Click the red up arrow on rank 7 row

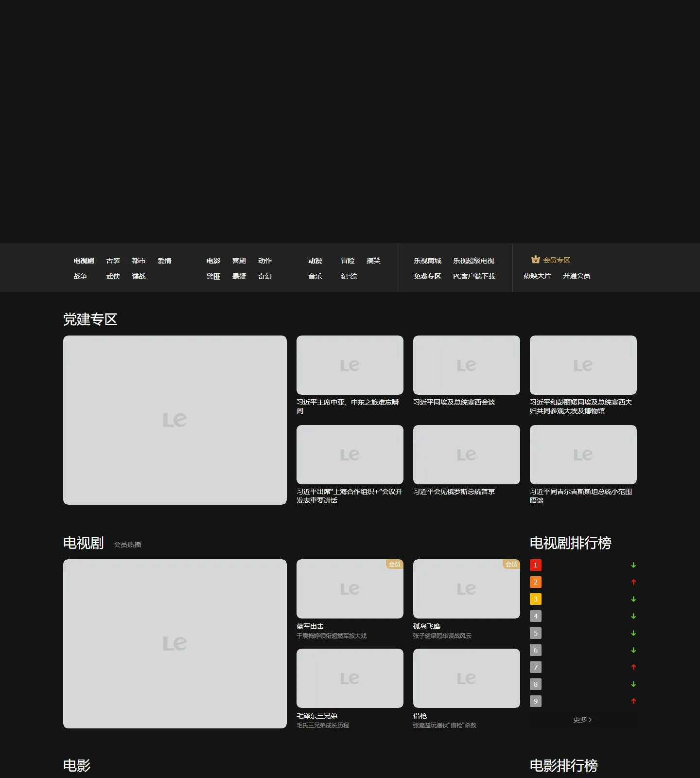click(x=633, y=667)
